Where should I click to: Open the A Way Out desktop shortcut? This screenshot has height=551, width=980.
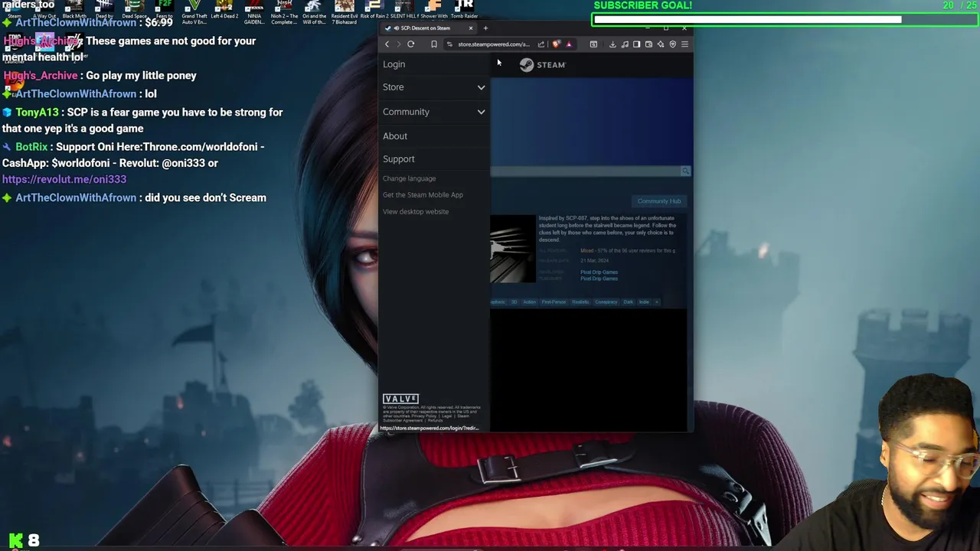click(x=44, y=11)
